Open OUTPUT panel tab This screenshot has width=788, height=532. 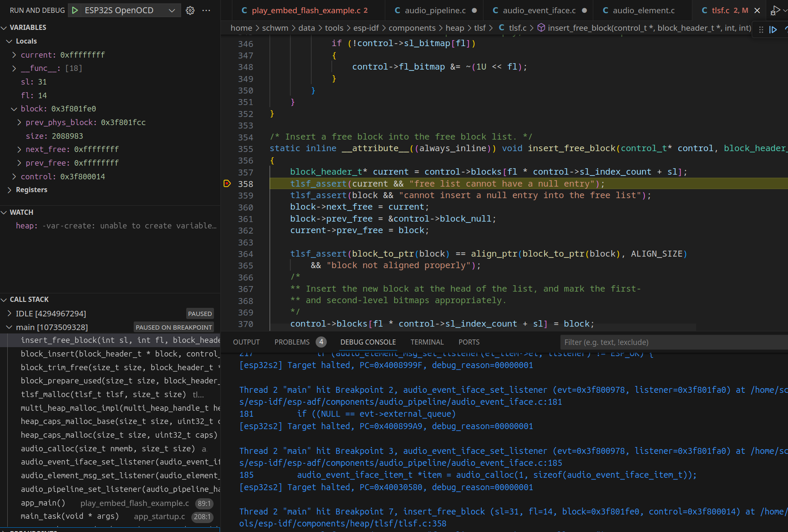246,342
